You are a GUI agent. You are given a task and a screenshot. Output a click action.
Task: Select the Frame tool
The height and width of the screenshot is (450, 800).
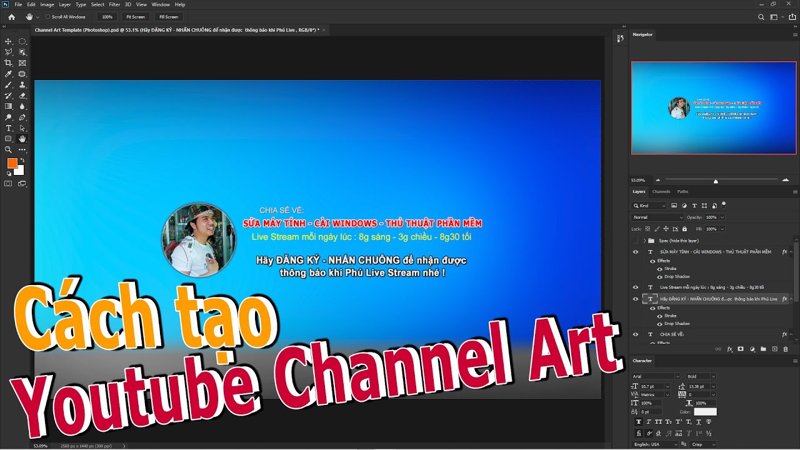22,63
